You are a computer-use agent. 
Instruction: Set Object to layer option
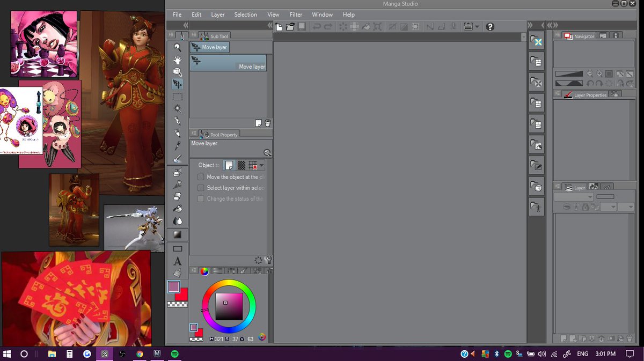tap(229, 165)
